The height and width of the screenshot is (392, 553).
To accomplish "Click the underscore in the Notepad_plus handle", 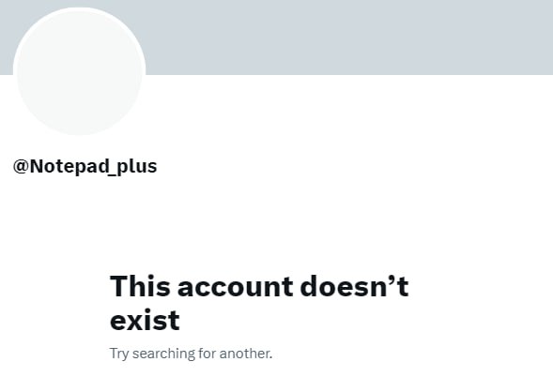I will [x=113, y=174].
